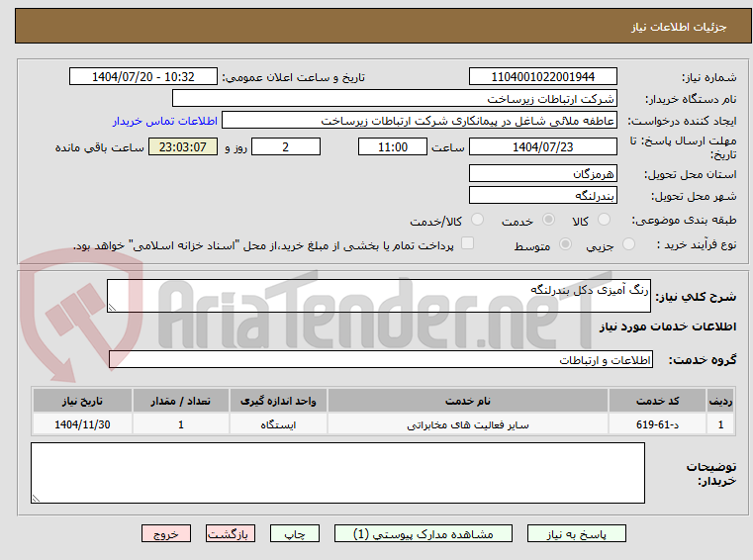The height and width of the screenshot is (560, 753).
Task: Click the نام دستگاه خریدار field
Action: [x=394, y=99]
